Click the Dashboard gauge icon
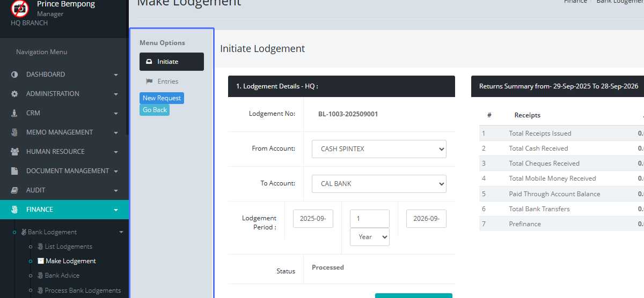644x298 pixels. (x=14, y=74)
